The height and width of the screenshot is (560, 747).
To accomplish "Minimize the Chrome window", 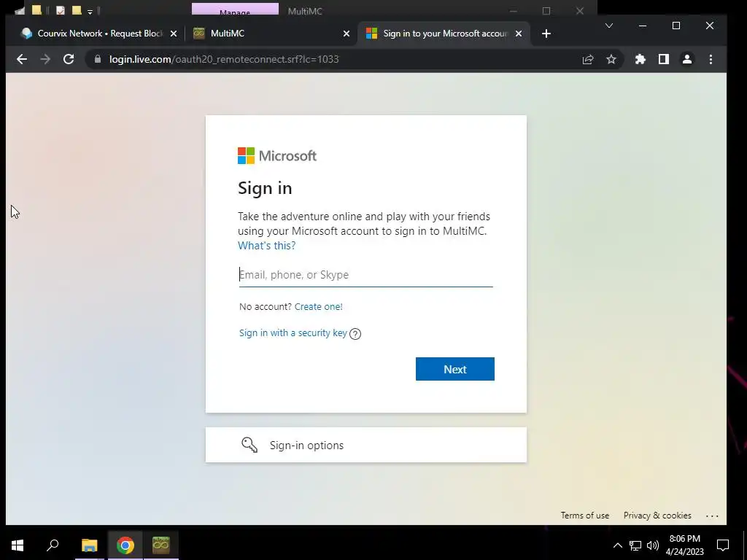I will click(642, 26).
